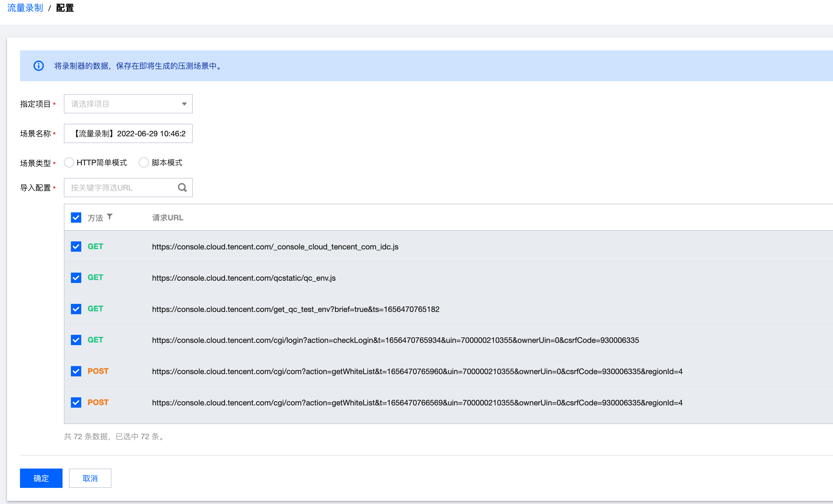
Task: Click the 取消 cancel button
Action: point(90,478)
